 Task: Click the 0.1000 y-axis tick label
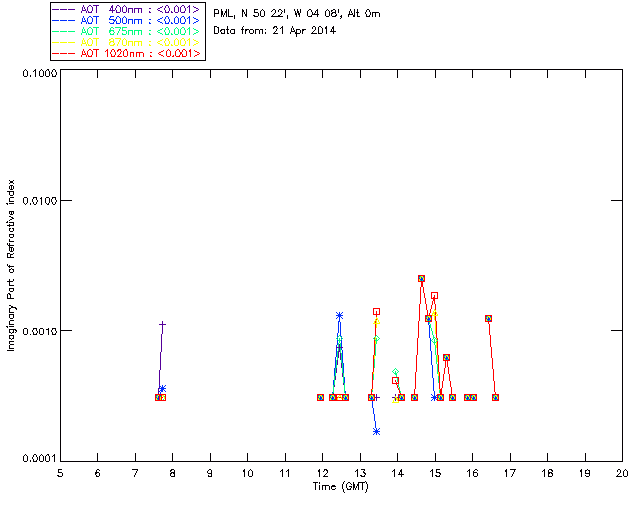39,73
